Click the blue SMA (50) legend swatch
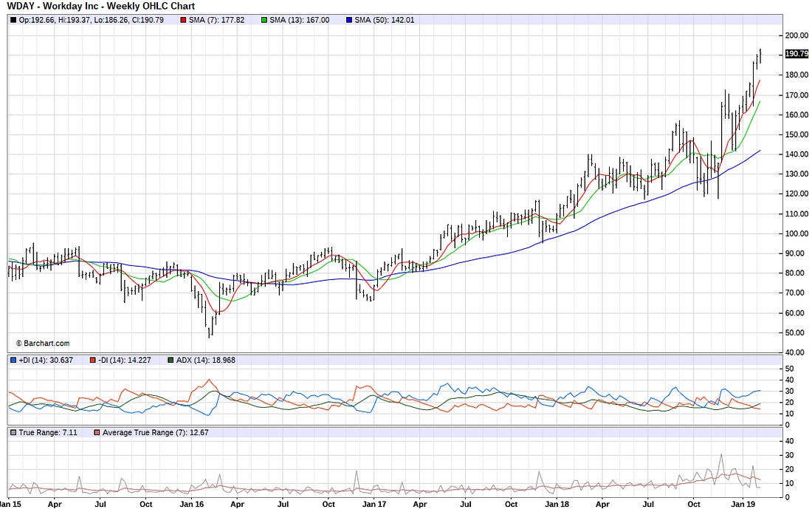Viewport: 812px width, 526px height. click(349, 20)
